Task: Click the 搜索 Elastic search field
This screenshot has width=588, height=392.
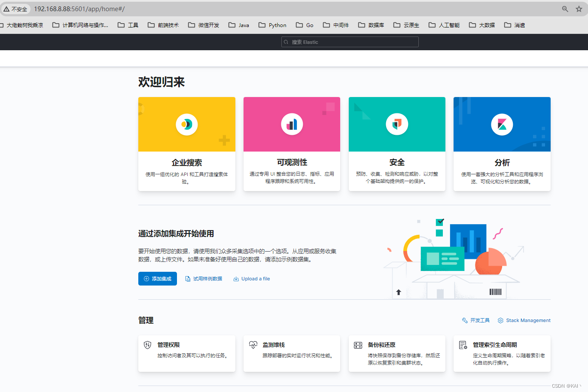Action: 350,42
